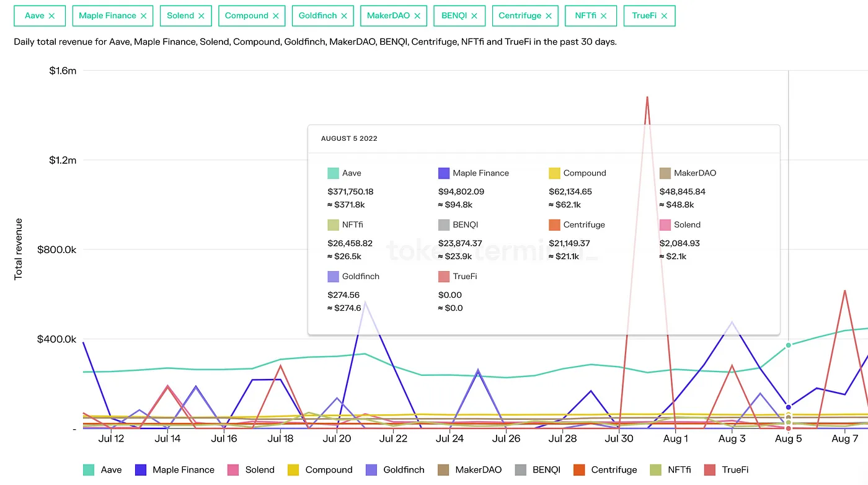
Task: Remove the Aave filter chip using its ×
Action: pos(51,16)
